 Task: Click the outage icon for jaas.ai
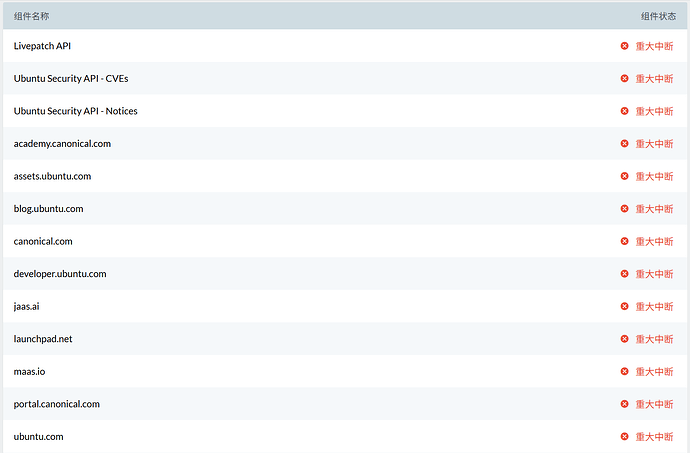tap(624, 306)
